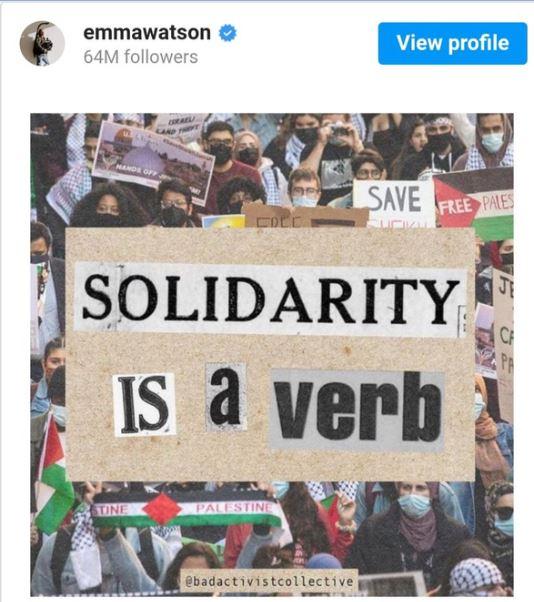Viewport: 534px width, 602px height.
Task: Click the cardboard FREE sign
Action: pos(306,217)
